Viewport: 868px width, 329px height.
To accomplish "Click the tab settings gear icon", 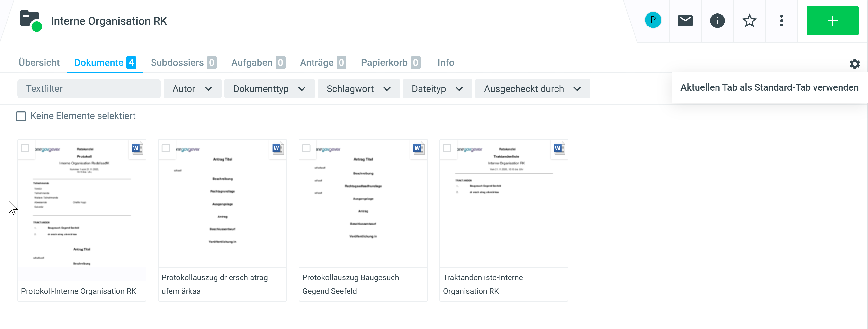I will pyautogui.click(x=854, y=64).
